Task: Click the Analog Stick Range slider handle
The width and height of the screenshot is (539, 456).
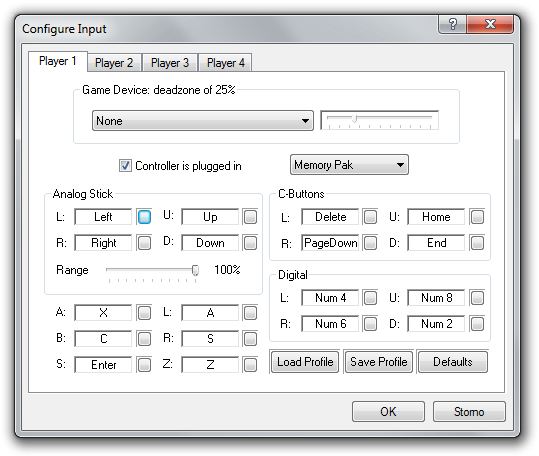Action: coord(195,270)
